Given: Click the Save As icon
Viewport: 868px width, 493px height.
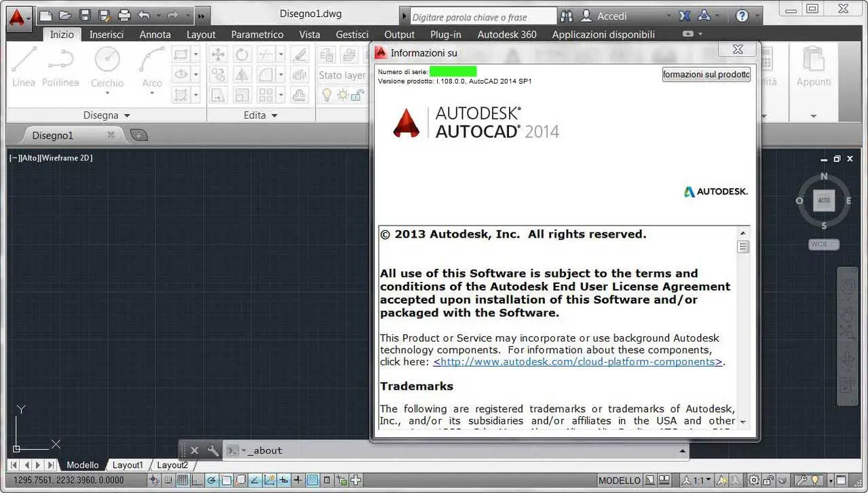Looking at the screenshot, I should tap(105, 15).
